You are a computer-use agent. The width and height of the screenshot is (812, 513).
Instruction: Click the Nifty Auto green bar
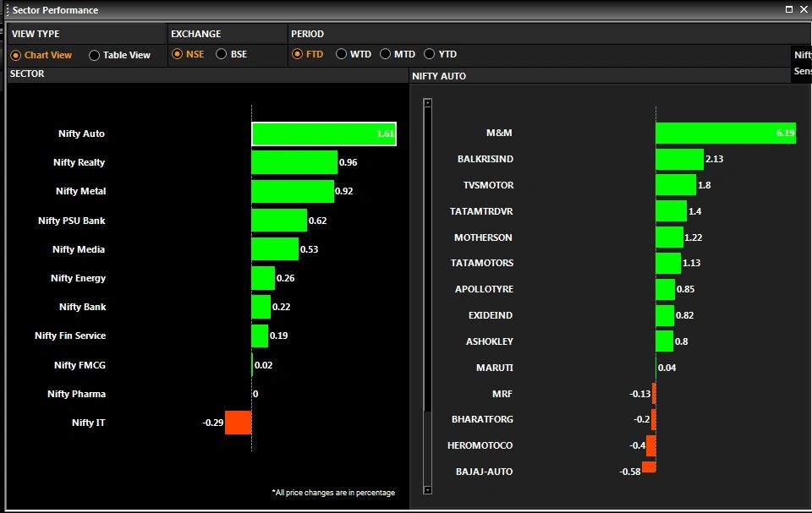click(323, 134)
